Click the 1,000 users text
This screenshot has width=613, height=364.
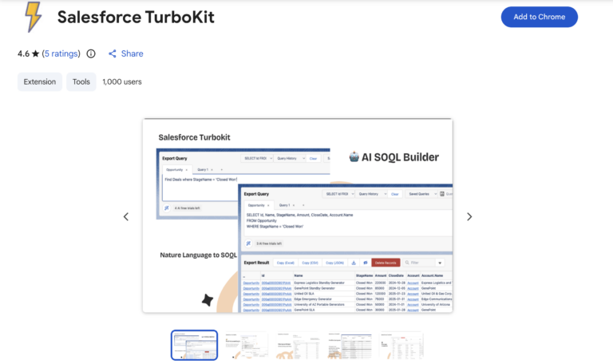(x=122, y=81)
